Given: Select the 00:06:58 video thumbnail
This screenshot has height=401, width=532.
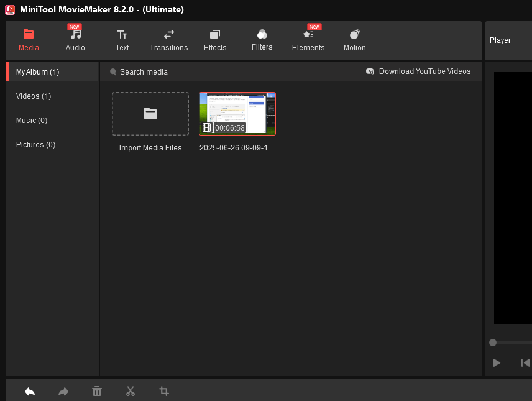Looking at the screenshot, I should pos(237,114).
